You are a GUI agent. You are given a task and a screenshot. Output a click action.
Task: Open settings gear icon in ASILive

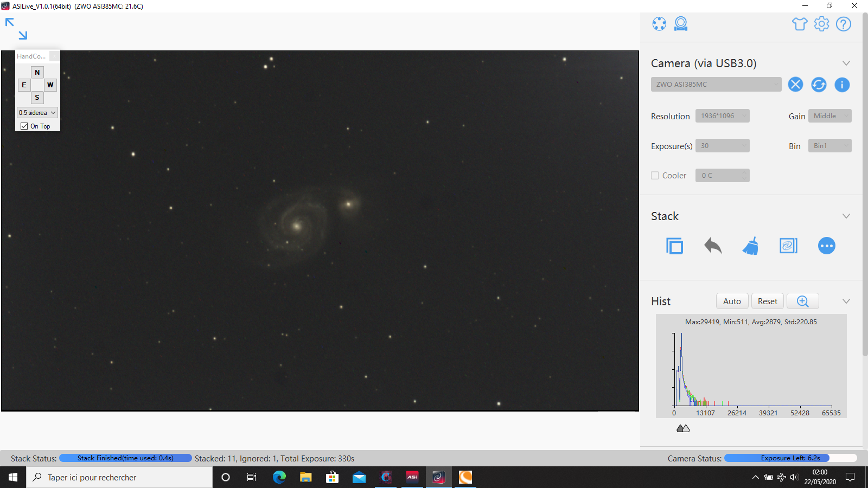tap(822, 24)
